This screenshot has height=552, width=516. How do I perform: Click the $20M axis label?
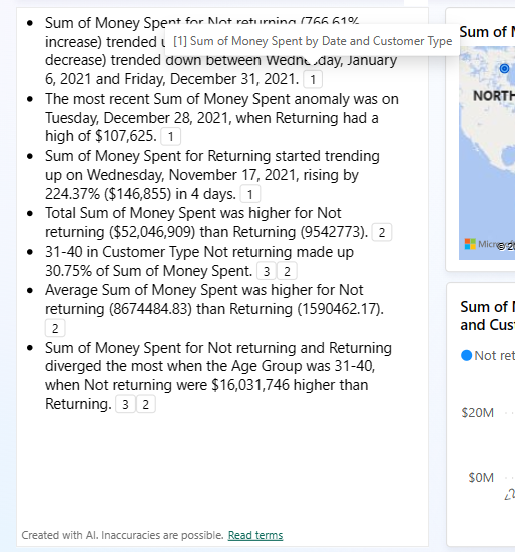(478, 413)
